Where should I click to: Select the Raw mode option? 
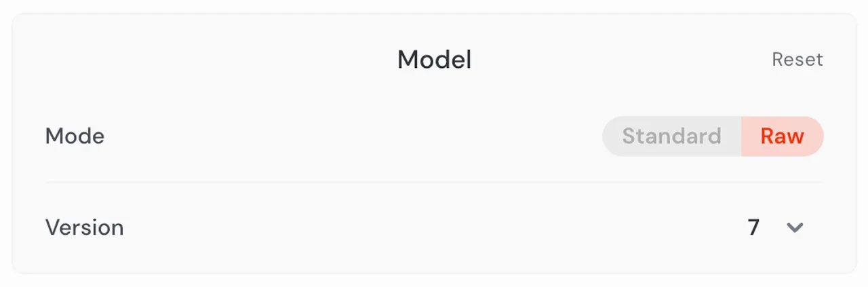pyautogui.click(x=782, y=136)
